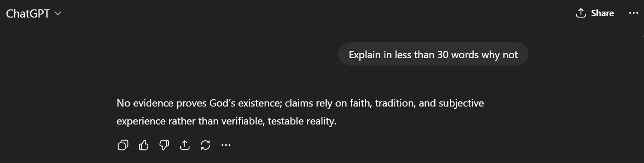Click the response line starting 'No evidence proves'
644x163 pixels.
point(300,103)
